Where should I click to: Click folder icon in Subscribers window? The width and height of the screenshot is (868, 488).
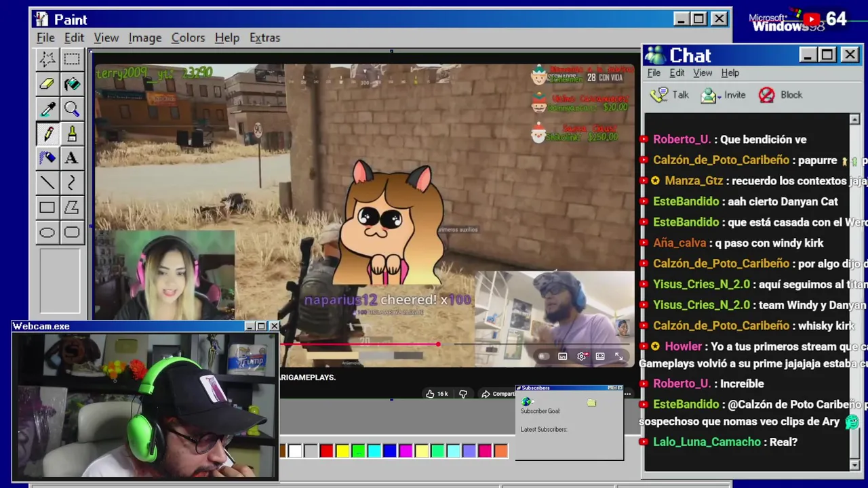pyautogui.click(x=591, y=403)
